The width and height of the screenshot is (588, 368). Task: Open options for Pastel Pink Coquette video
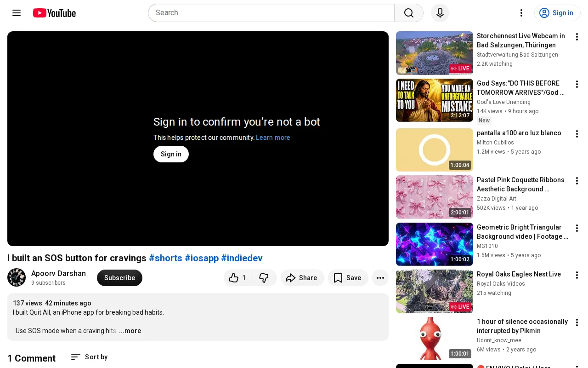(x=577, y=181)
